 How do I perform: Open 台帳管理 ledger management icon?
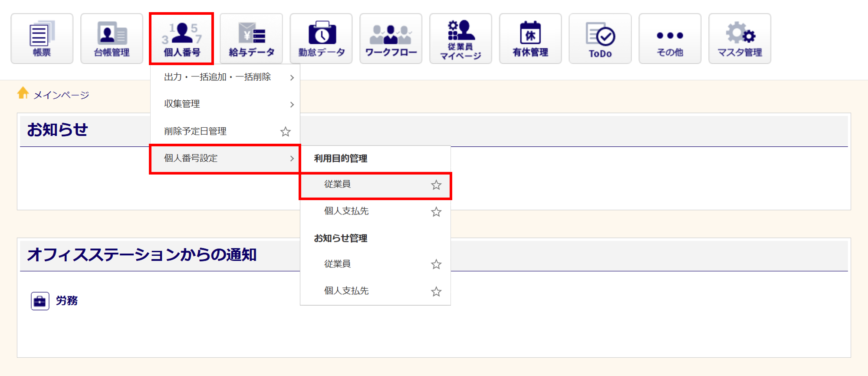tap(112, 39)
